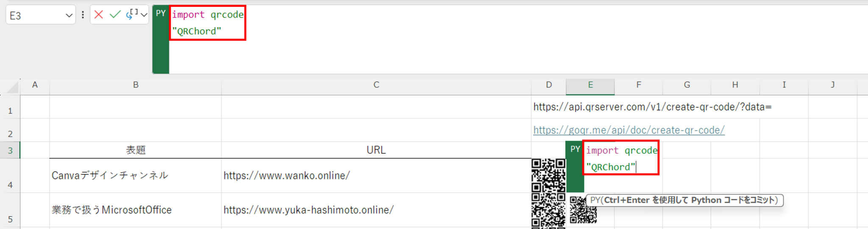Select row 4 header
This screenshot has height=229, width=868.
(10, 185)
